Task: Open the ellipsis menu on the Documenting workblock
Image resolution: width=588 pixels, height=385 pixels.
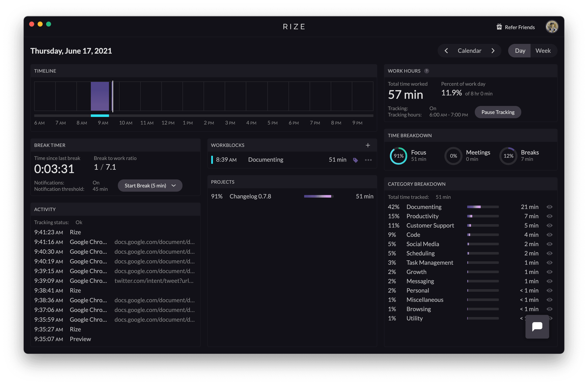Action: click(368, 160)
